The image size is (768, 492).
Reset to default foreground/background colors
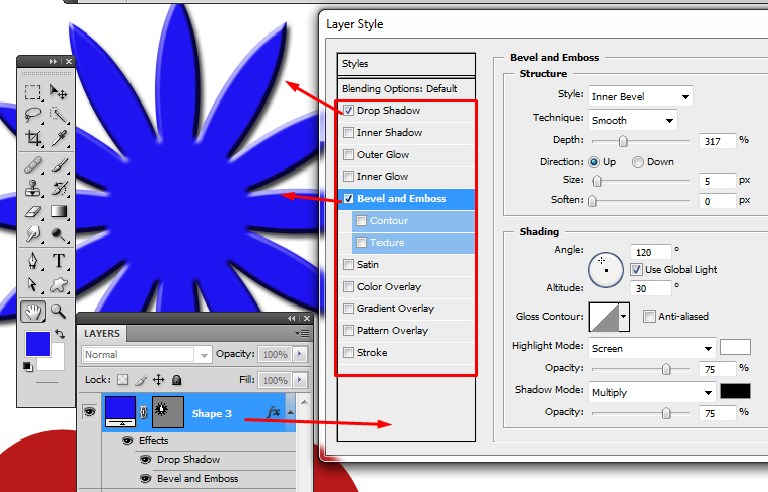point(28,367)
